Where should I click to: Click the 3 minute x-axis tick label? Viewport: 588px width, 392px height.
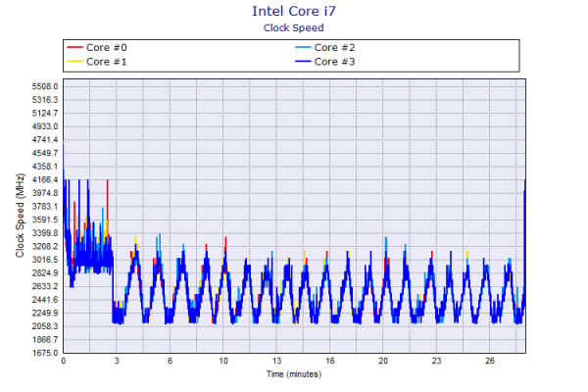[117, 361]
